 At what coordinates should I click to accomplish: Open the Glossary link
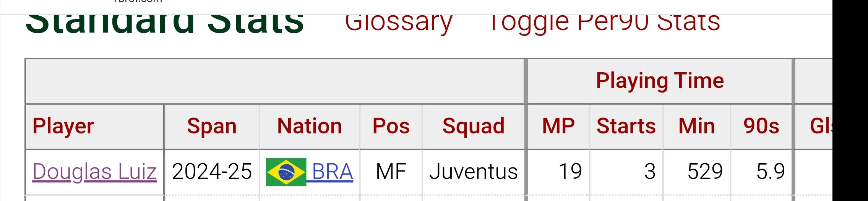(398, 23)
